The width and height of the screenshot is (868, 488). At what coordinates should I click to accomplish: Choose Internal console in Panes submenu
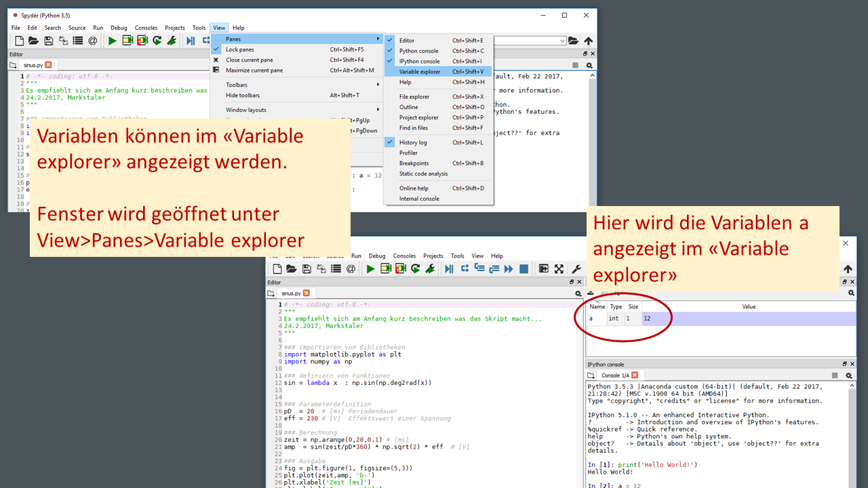click(x=438, y=199)
